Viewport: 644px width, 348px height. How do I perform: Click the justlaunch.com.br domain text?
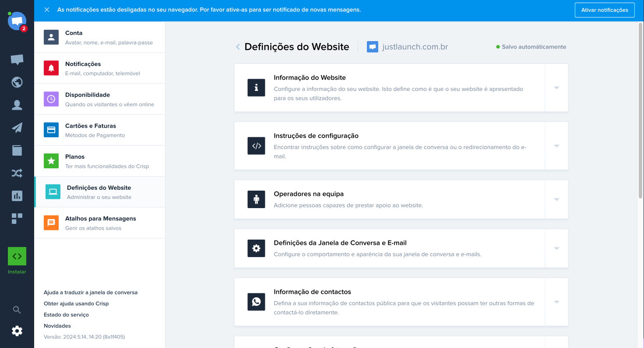coord(415,47)
